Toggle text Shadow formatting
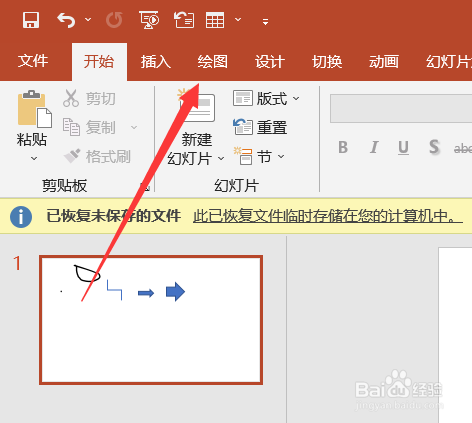 tap(434, 147)
